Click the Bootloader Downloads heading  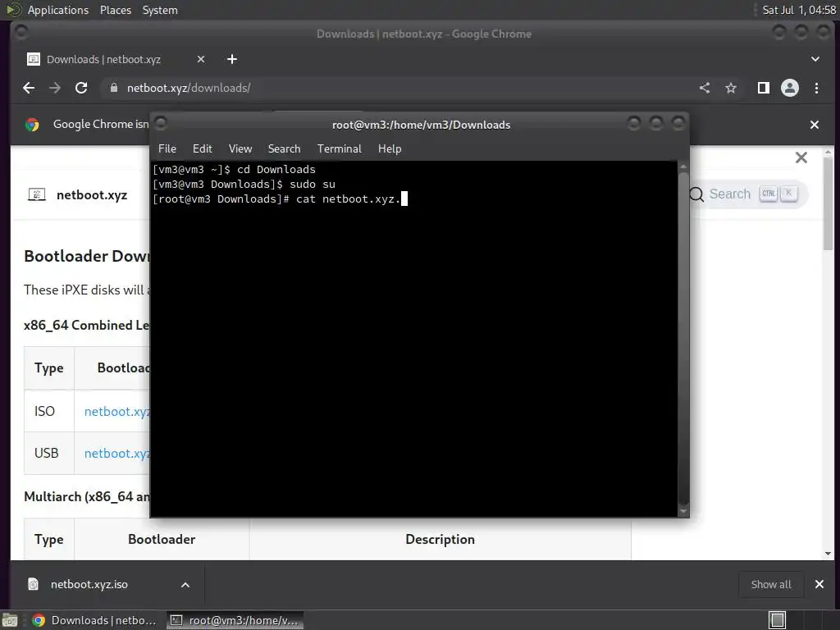tap(87, 256)
